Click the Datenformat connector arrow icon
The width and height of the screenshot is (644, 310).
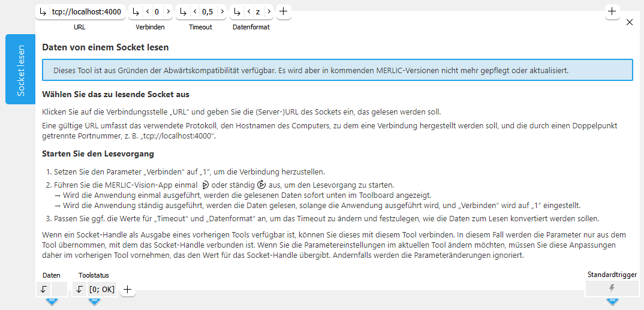point(237,11)
